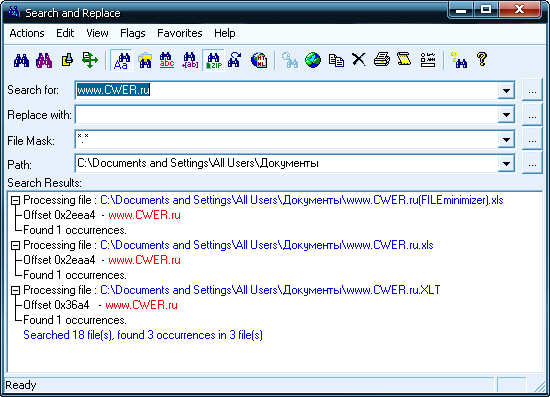Copy results with the copy pages icon
Image resolution: width=550 pixels, height=397 pixels.
pyautogui.click(x=336, y=60)
